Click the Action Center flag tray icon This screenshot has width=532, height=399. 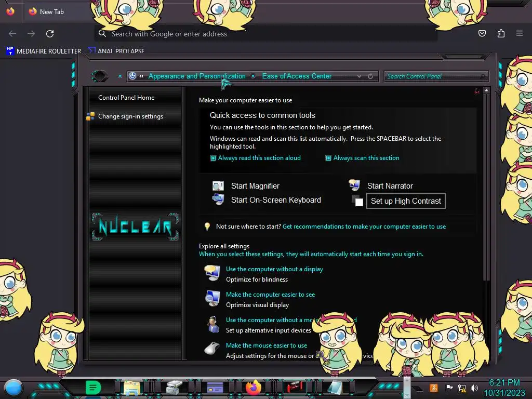(x=449, y=388)
